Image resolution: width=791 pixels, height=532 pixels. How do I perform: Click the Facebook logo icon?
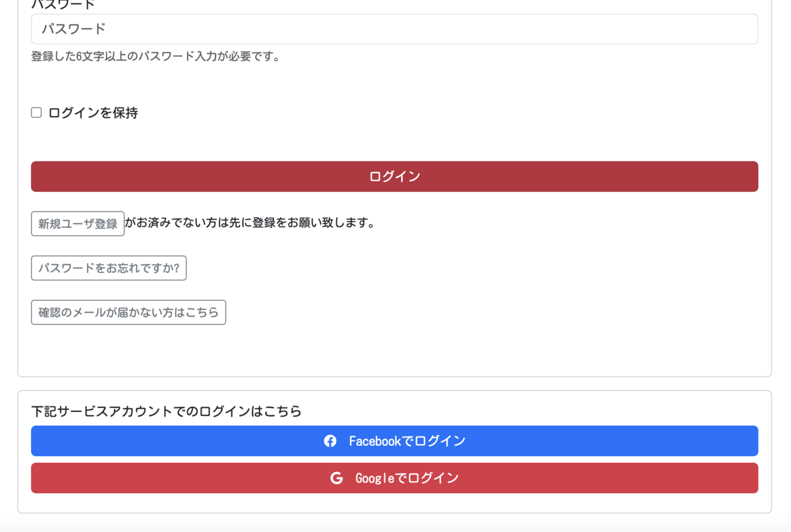click(330, 441)
